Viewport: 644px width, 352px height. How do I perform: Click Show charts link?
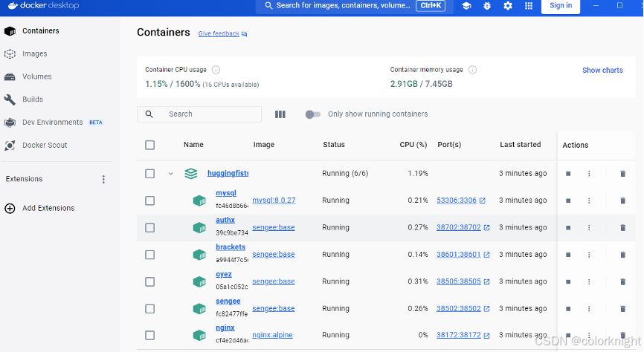tap(602, 70)
